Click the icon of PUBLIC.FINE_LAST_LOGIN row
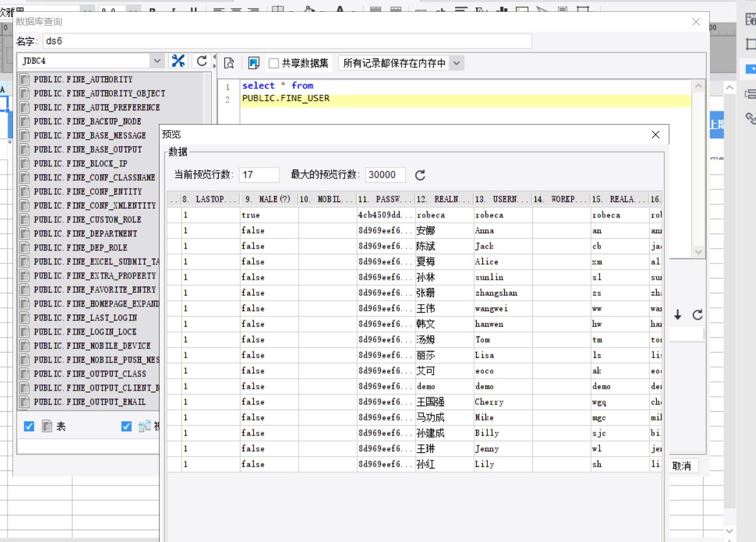The image size is (756, 542). (x=25, y=318)
